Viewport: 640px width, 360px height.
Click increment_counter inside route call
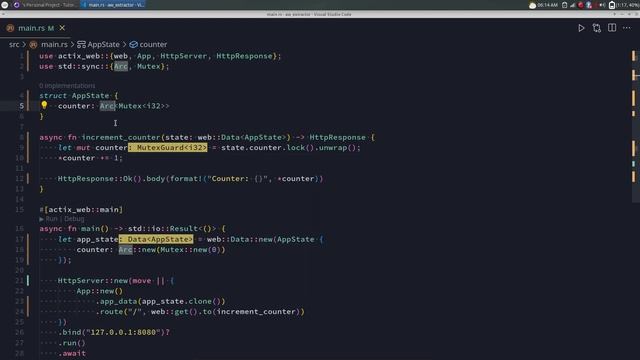tap(256, 311)
